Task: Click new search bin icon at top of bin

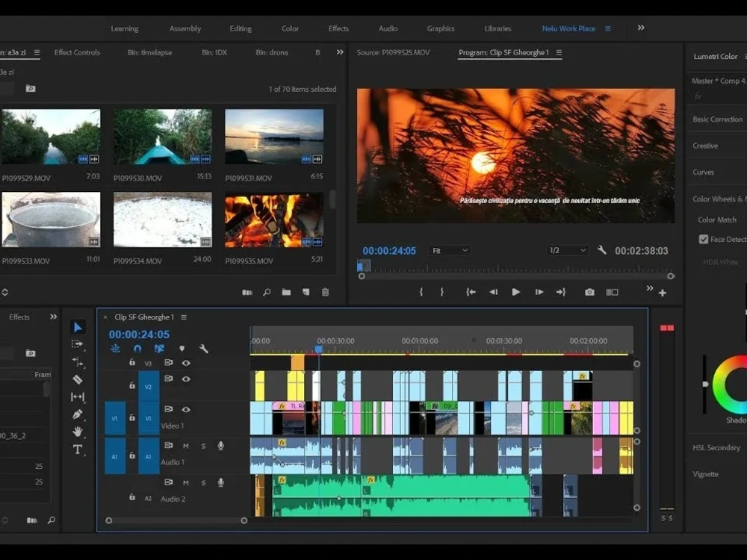Action: (x=31, y=89)
